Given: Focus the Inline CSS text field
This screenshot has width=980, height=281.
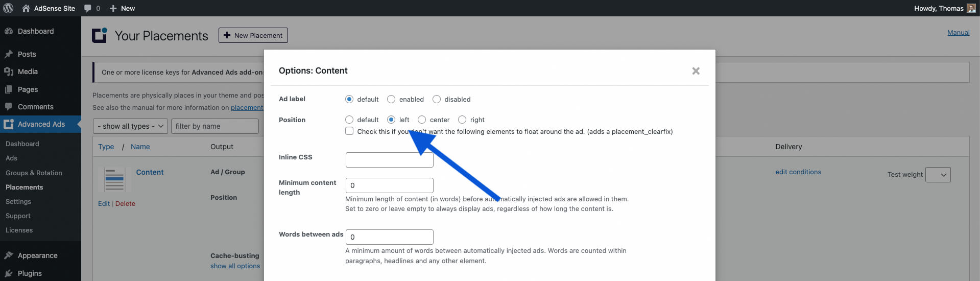Looking at the screenshot, I should coord(389,160).
